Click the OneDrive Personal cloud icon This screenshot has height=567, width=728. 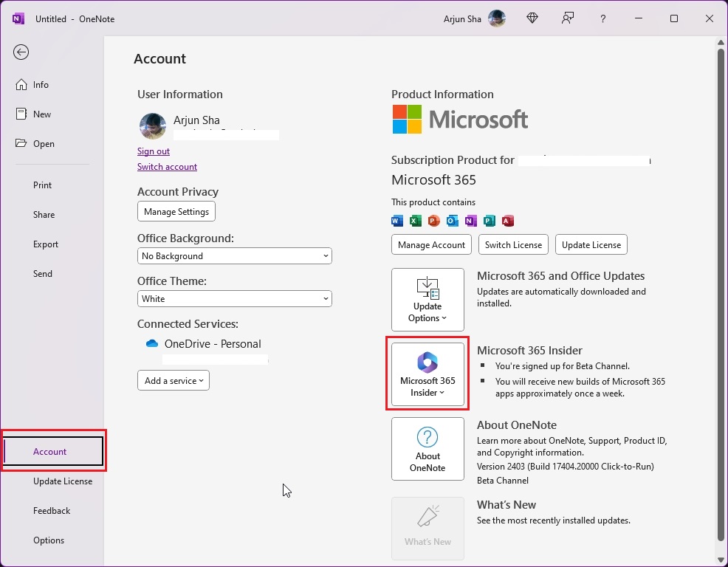[x=151, y=343]
